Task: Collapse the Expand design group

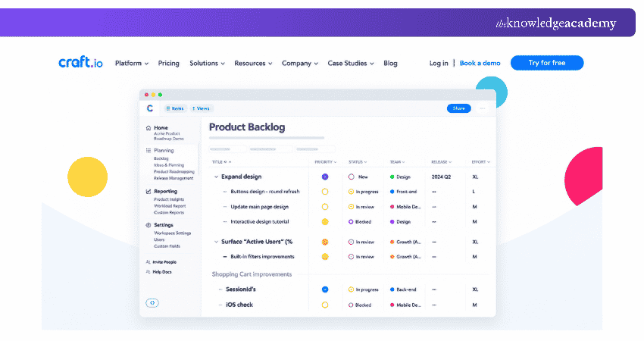Action: click(216, 177)
